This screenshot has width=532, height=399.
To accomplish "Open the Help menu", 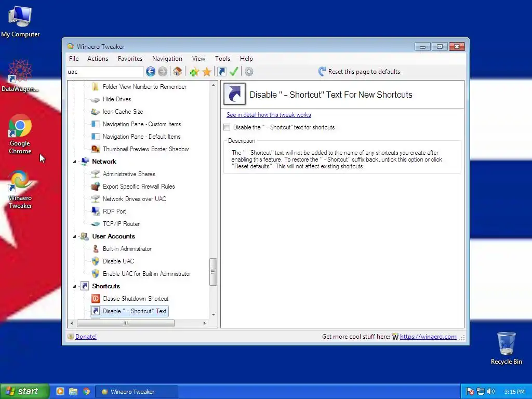I will tap(246, 59).
